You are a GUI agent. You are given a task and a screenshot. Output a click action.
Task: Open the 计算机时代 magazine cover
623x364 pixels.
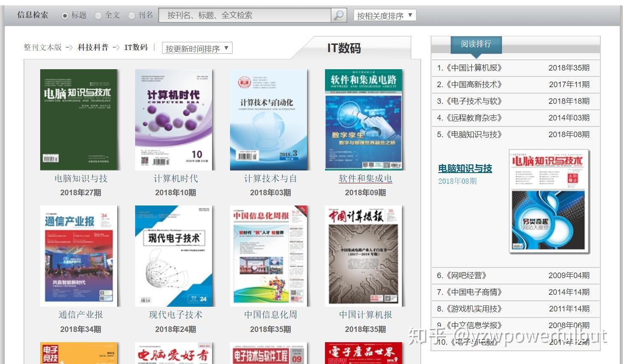(174, 120)
